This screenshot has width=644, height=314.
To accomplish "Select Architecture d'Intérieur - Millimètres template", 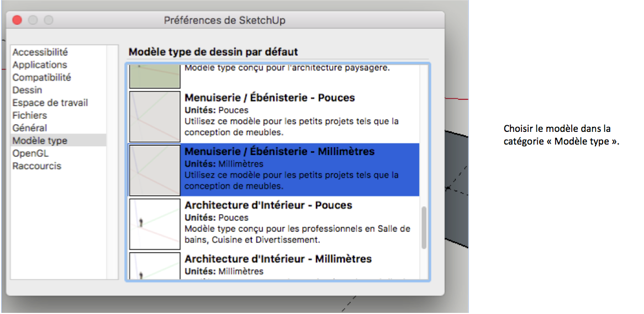I will [273, 265].
